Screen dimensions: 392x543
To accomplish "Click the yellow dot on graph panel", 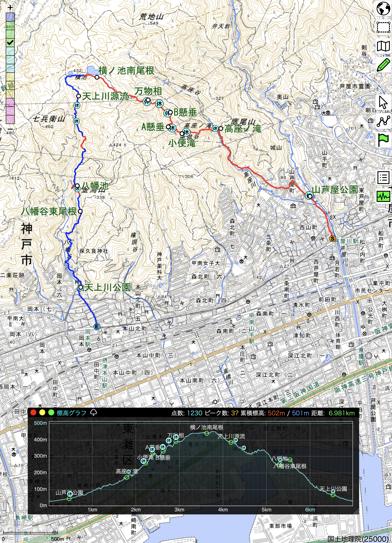I will click(x=42, y=412).
